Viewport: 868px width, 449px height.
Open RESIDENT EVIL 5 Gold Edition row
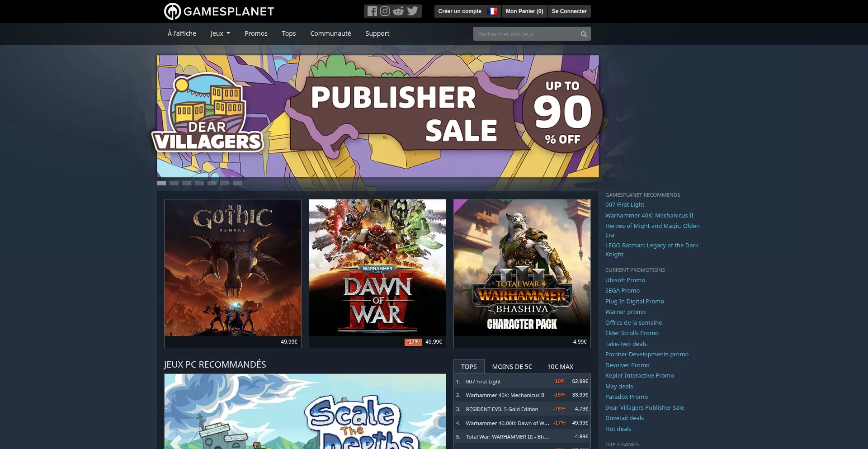(522, 409)
